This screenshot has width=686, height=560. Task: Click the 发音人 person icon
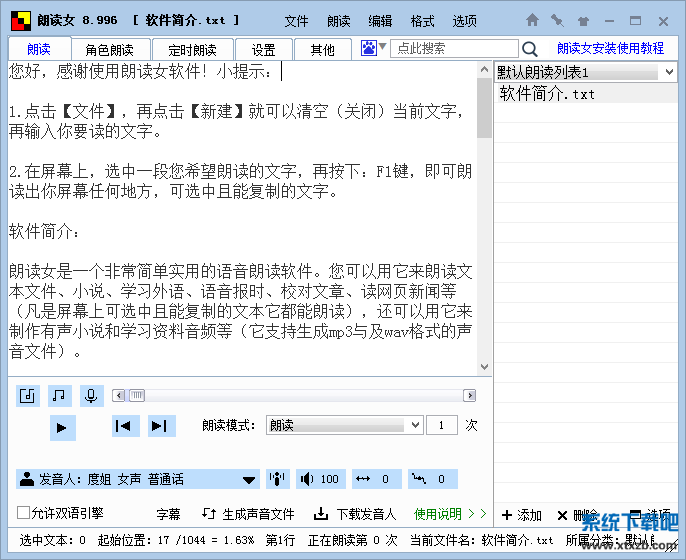tap(27, 479)
